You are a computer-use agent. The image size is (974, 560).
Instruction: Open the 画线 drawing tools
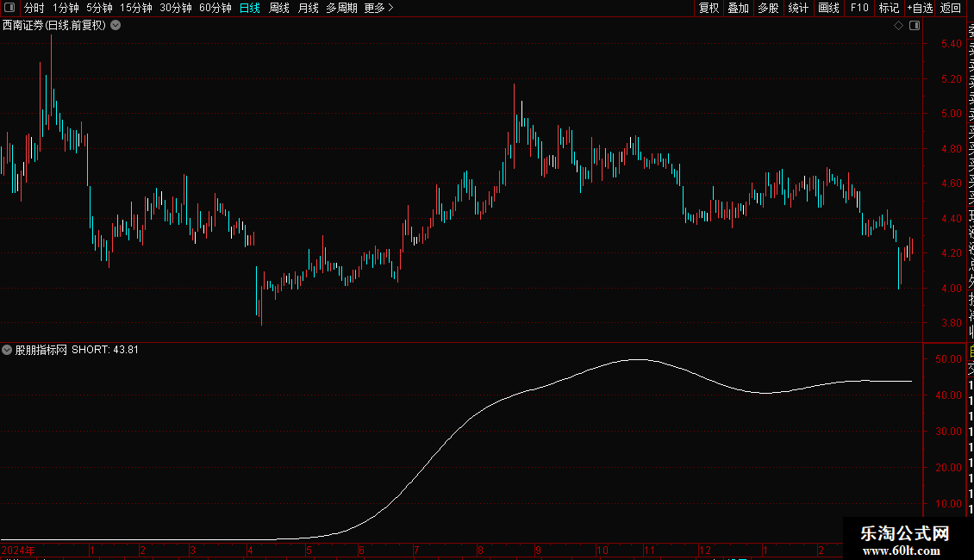[828, 8]
